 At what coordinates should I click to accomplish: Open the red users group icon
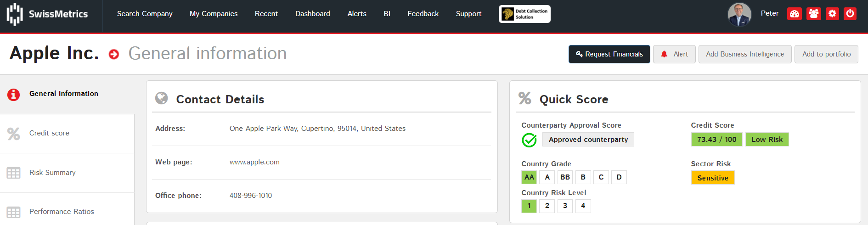pos(813,14)
